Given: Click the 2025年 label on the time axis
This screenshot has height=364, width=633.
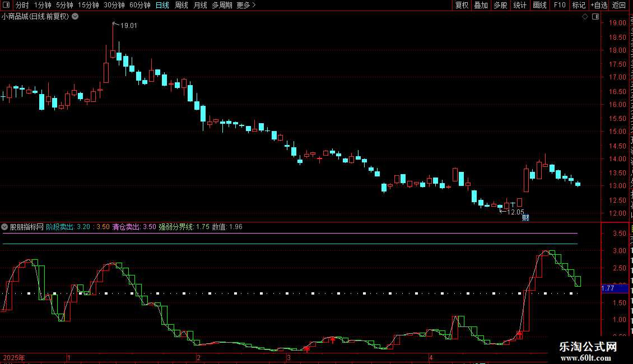Looking at the screenshot, I should coord(14,357).
